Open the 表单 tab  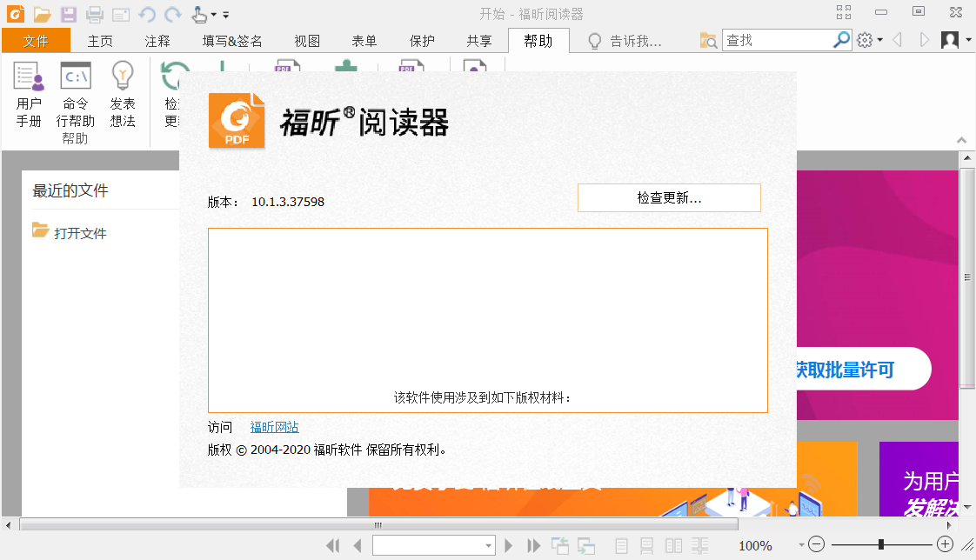[x=364, y=41]
